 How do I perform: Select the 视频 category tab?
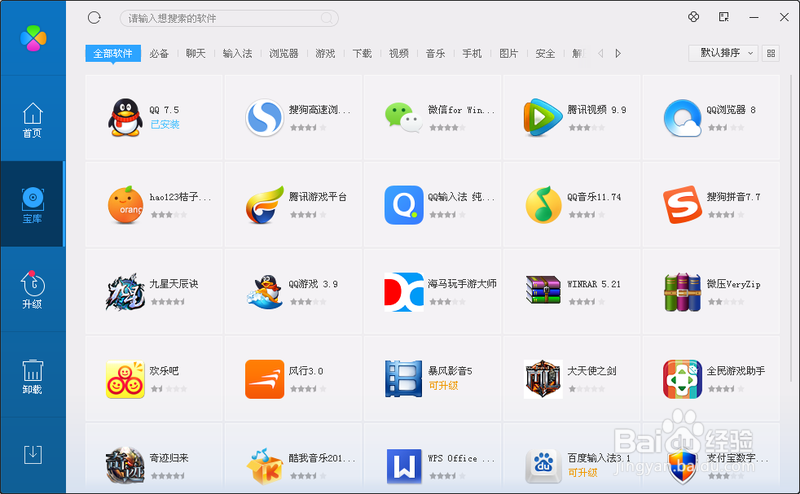pos(399,53)
